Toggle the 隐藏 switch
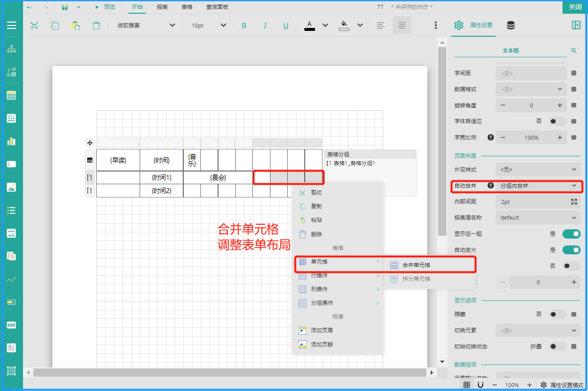588x391 pixels. [558, 314]
